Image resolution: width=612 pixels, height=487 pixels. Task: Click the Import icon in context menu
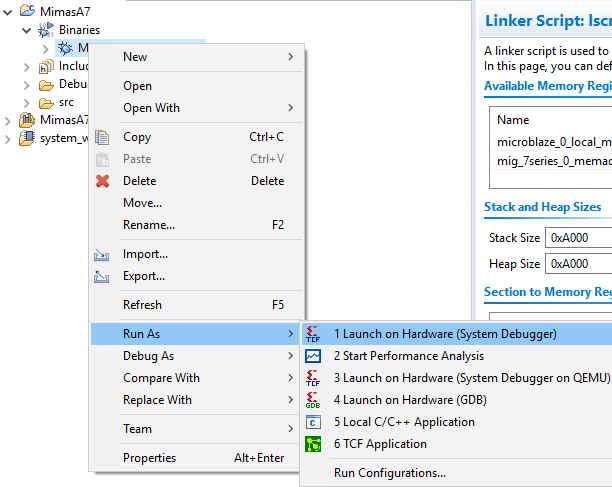[x=102, y=255]
